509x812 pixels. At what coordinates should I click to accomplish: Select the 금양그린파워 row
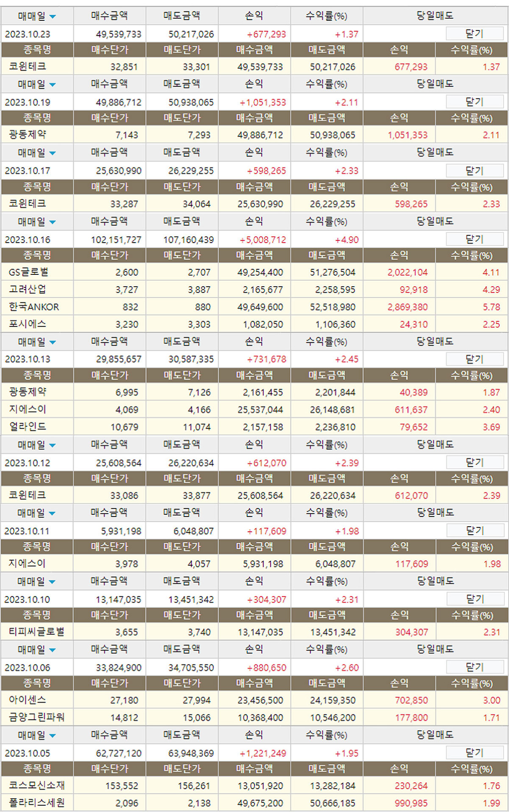click(x=36, y=717)
